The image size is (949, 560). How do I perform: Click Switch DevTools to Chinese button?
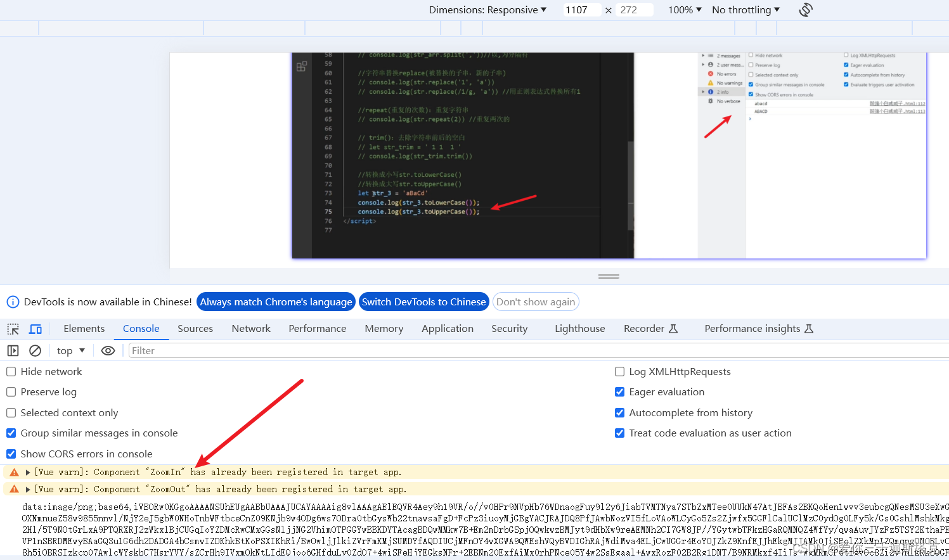click(423, 302)
